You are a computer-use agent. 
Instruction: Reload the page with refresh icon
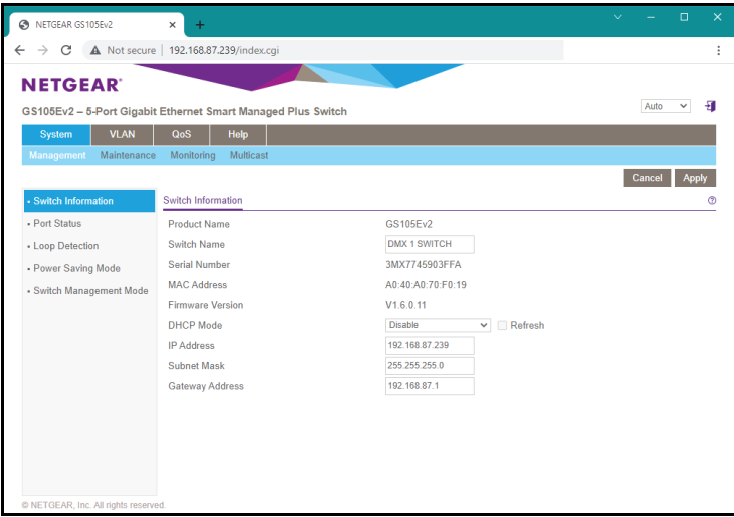coord(66,50)
